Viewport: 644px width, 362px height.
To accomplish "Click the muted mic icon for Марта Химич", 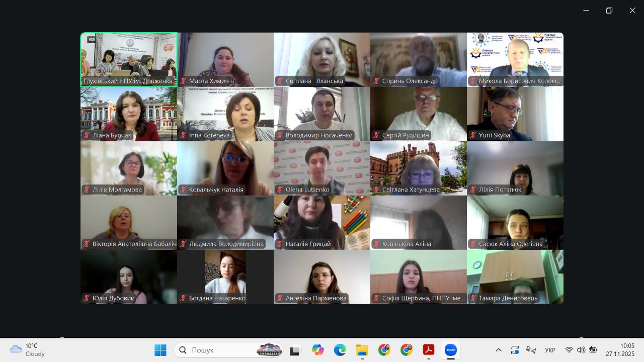I will (183, 81).
